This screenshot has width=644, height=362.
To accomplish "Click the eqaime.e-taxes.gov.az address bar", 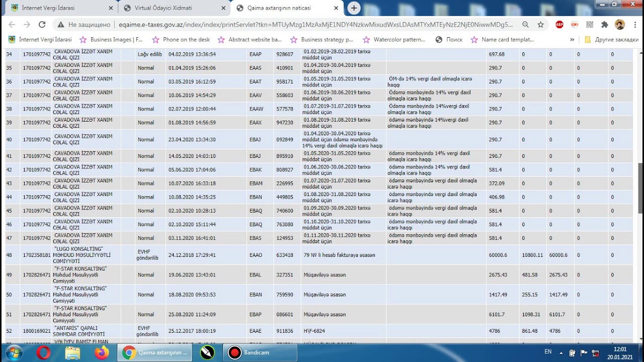I will point(316,24).
